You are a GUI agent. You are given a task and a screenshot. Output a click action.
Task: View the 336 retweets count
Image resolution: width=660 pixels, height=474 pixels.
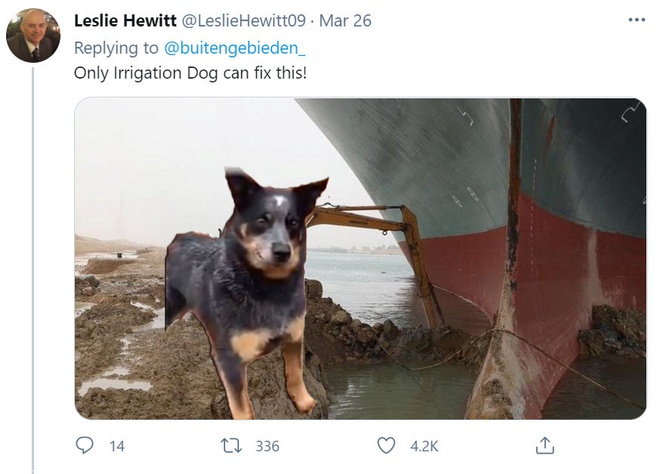267,446
